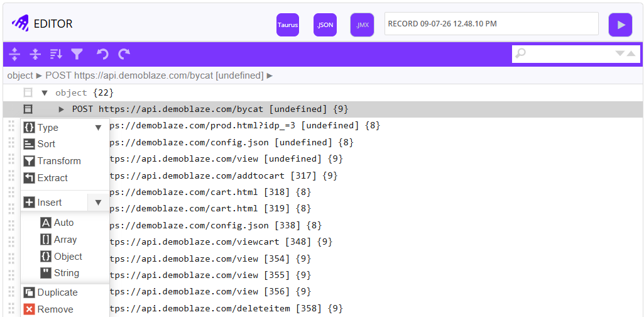Viewport: 644px width, 317px height.
Task: Select Extract in the context menu
Action: pyautogui.click(x=65, y=178)
